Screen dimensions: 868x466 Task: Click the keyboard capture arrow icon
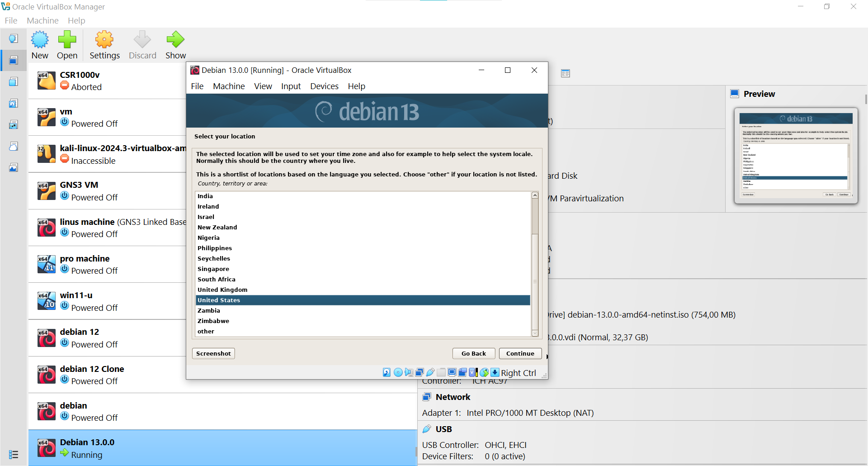click(x=495, y=372)
